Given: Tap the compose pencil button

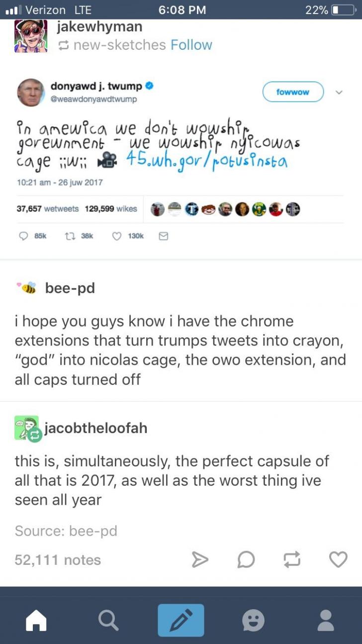Looking at the screenshot, I should 181,620.
